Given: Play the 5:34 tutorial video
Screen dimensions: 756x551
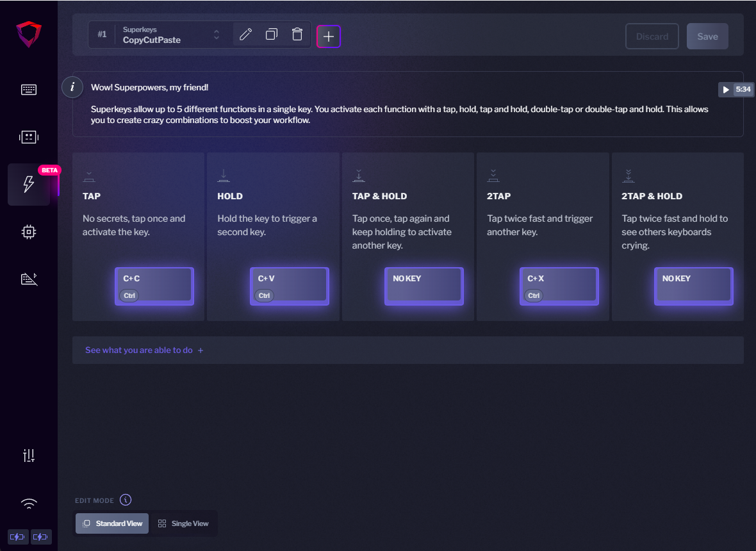Looking at the screenshot, I should 735,89.
